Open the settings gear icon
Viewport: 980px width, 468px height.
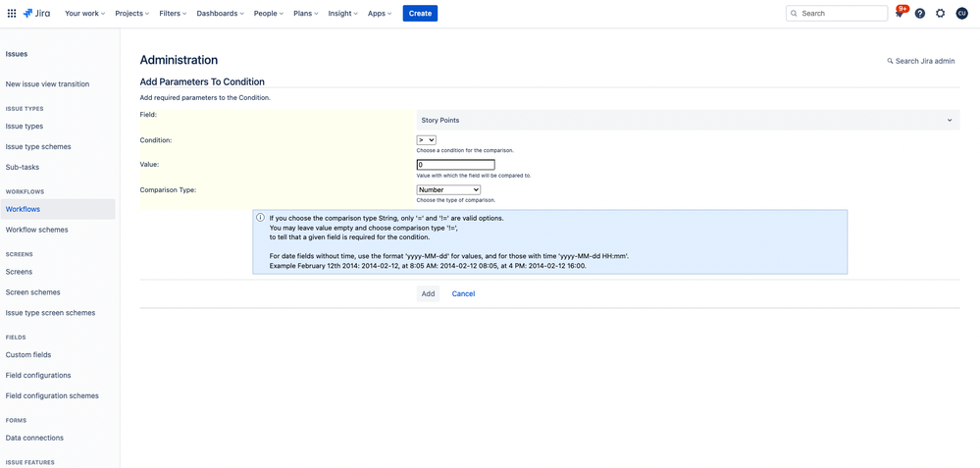click(941, 13)
